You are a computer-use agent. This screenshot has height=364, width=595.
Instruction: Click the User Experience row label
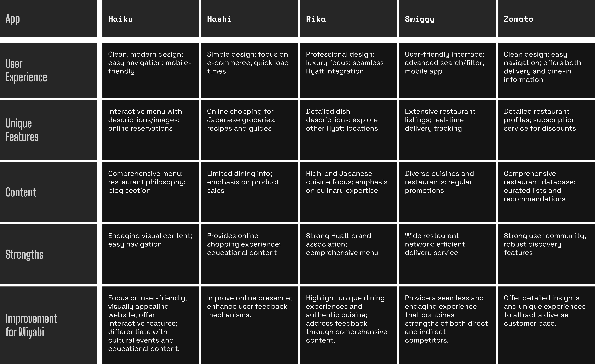48,70
